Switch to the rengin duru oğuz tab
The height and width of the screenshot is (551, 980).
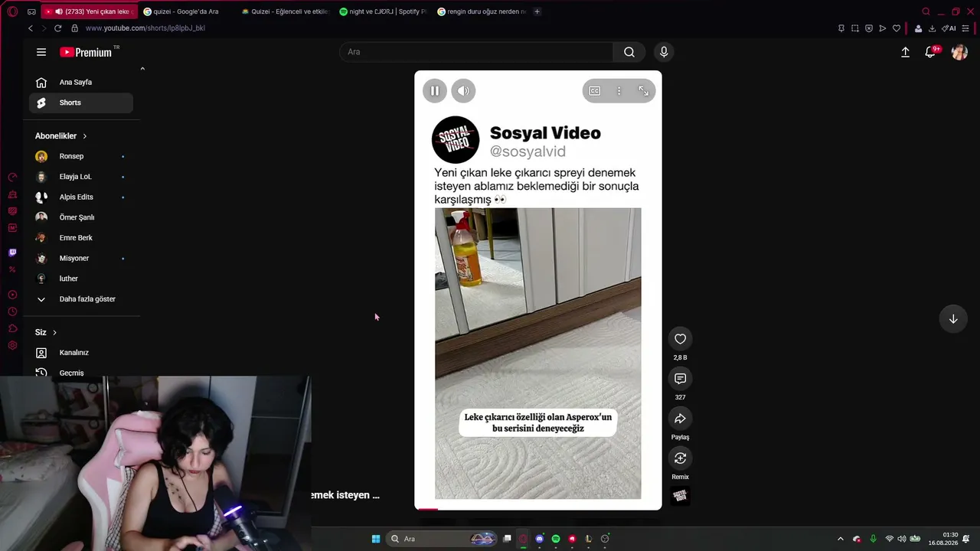pyautogui.click(x=481, y=11)
